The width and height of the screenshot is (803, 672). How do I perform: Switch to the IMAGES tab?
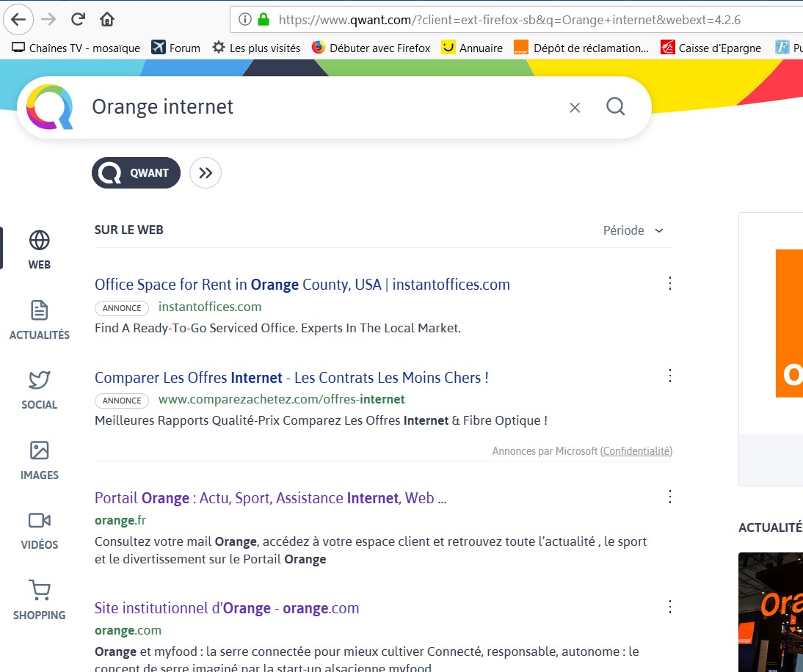[40, 461]
